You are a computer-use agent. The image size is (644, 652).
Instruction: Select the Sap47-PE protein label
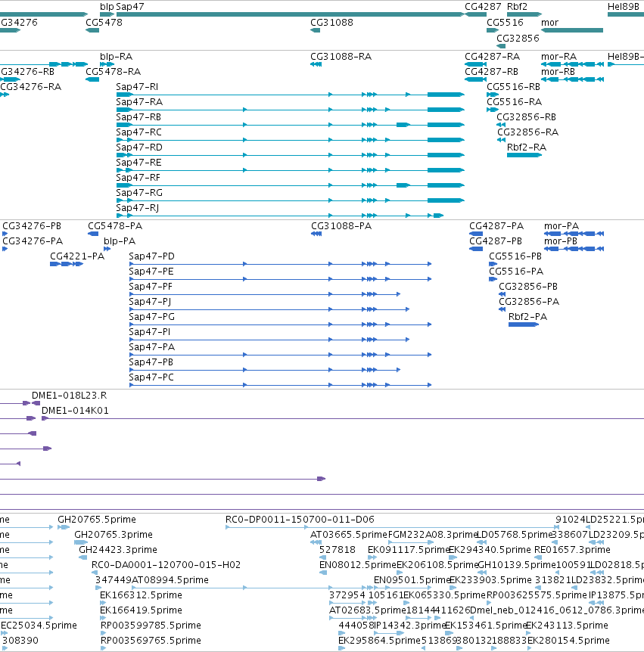point(151,271)
